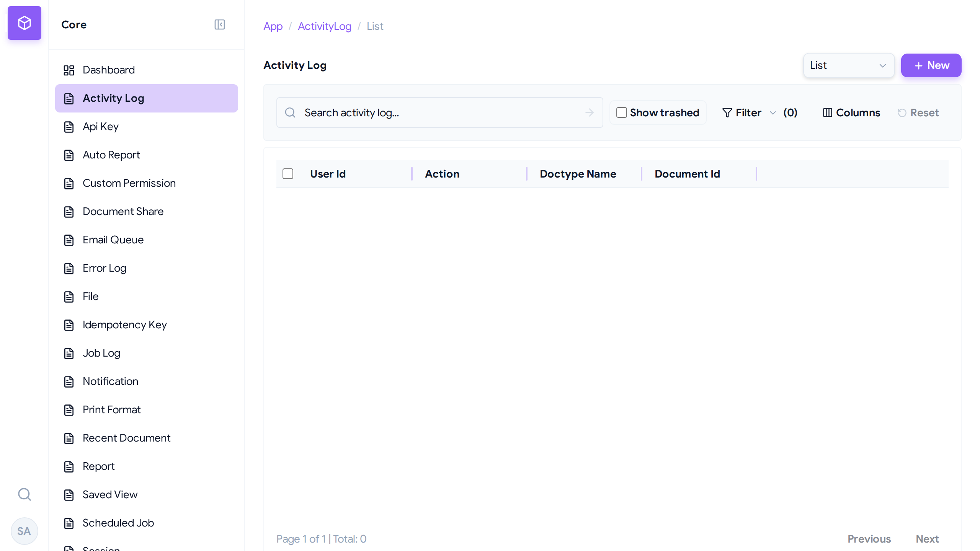Sort by the Document Id column header
This screenshot has width=980, height=551.
pyautogui.click(x=687, y=174)
